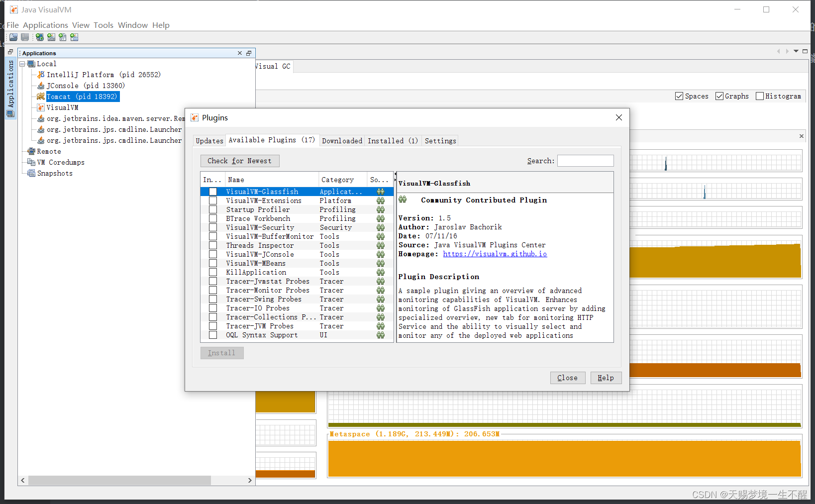The image size is (815, 504).
Task: Click the Local computer node icon
Action: pyautogui.click(x=31, y=64)
